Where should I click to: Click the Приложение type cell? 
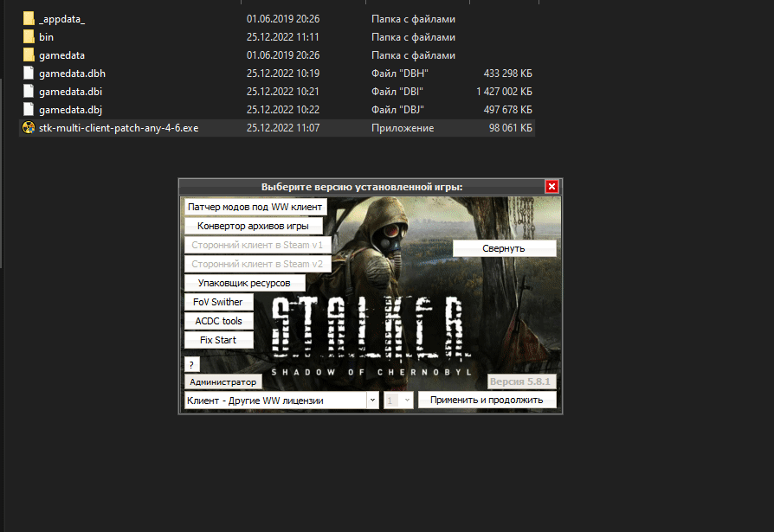pyautogui.click(x=403, y=128)
